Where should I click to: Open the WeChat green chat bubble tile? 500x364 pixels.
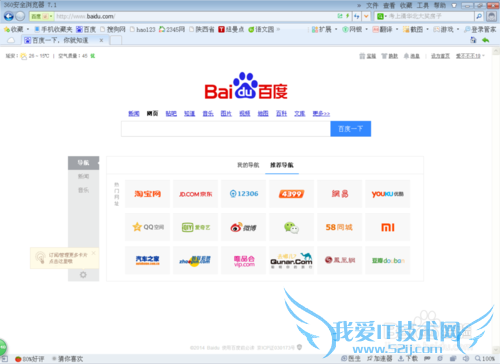click(291, 227)
